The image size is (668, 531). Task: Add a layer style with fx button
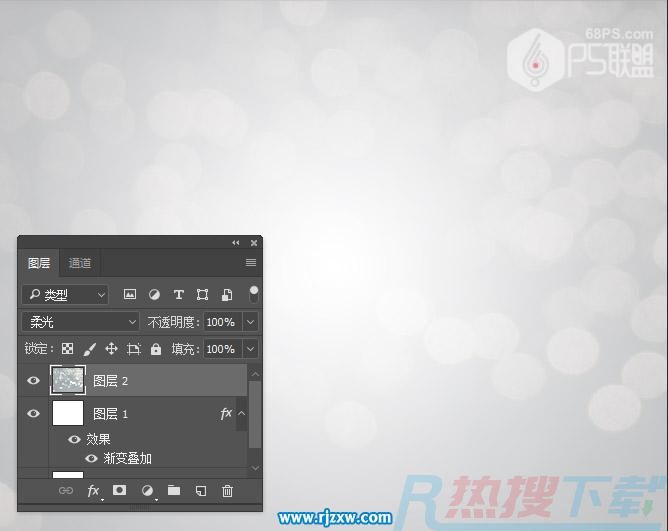click(x=93, y=491)
